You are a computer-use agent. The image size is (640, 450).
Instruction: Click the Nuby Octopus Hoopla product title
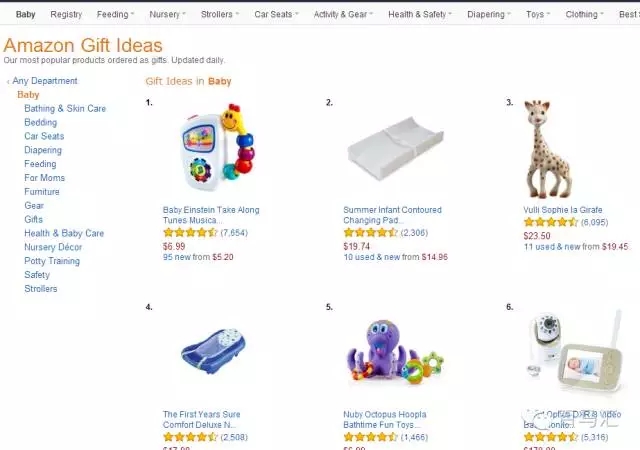pyautogui.click(x=384, y=414)
